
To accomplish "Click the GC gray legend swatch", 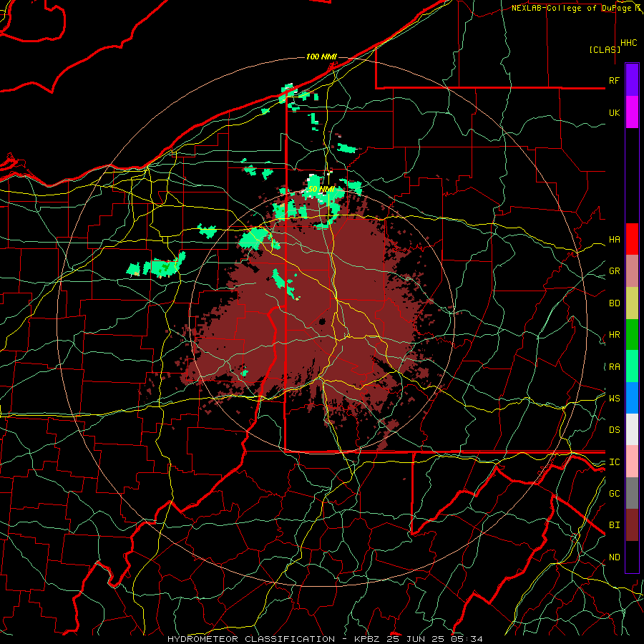I will pos(632,493).
